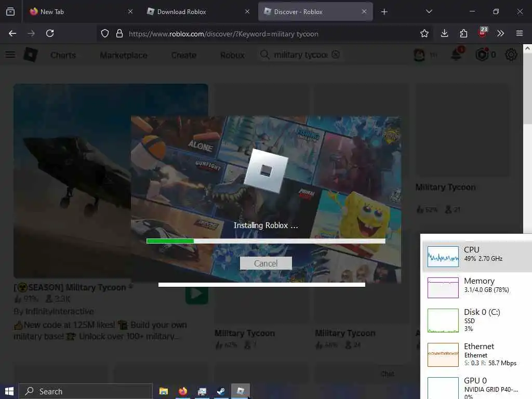Reload the current Roblox page
This screenshot has height=399, width=532.
(50, 33)
